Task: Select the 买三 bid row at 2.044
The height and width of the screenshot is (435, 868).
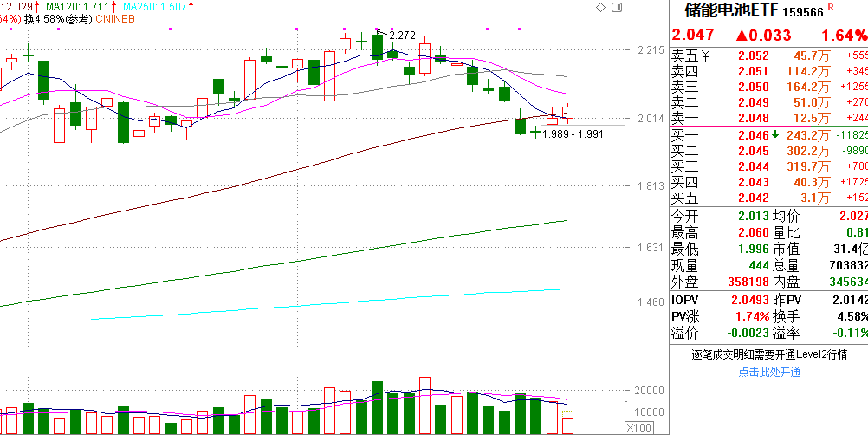Action: tap(769, 166)
